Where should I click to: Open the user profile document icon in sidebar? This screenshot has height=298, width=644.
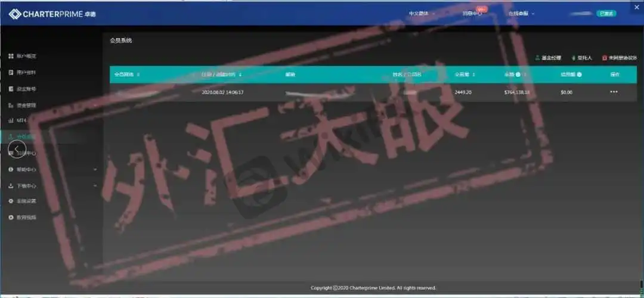(11, 72)
